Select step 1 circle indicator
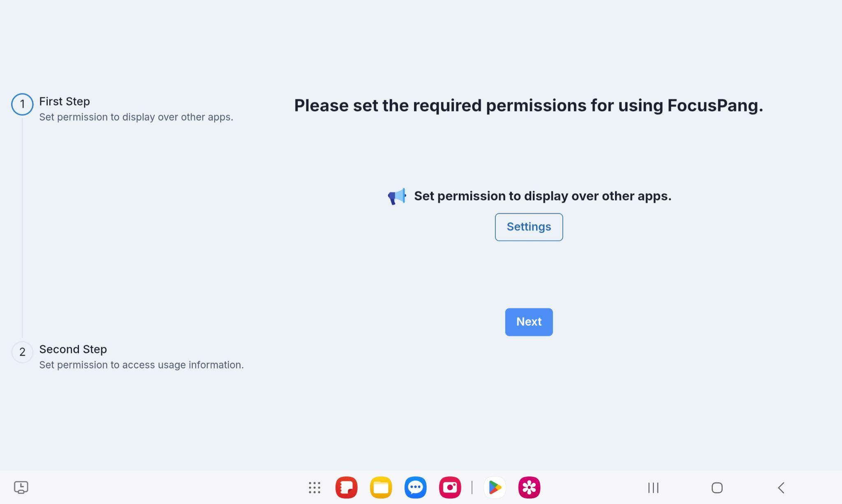 coord(22,104)
